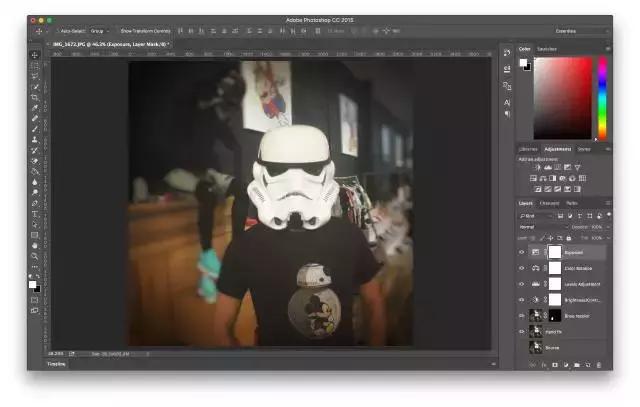
Task: Select the Rectangular Marquee tool
Action: (x=35, y=65)
